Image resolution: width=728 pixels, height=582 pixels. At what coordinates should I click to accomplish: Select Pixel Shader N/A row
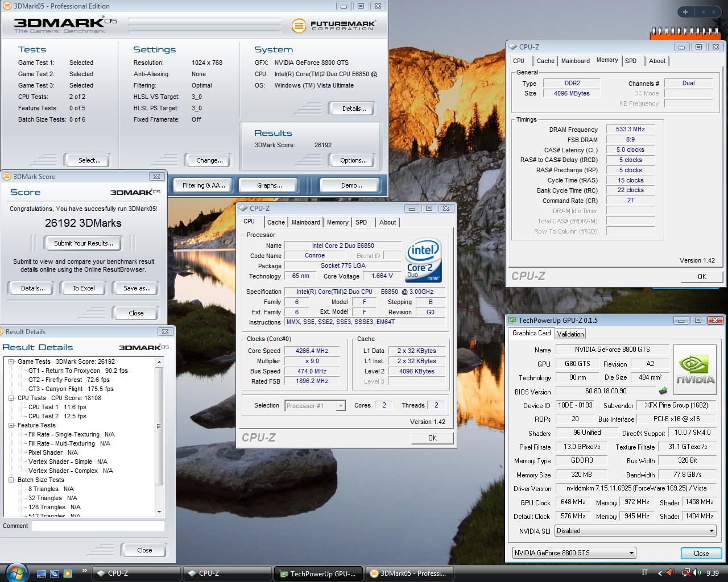click(x=53, y=452)
